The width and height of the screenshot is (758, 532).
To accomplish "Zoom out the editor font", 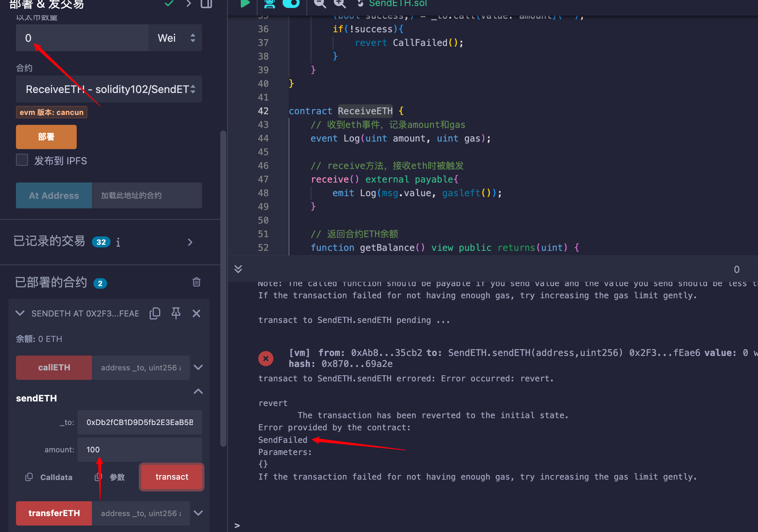I will click(320, 3).
